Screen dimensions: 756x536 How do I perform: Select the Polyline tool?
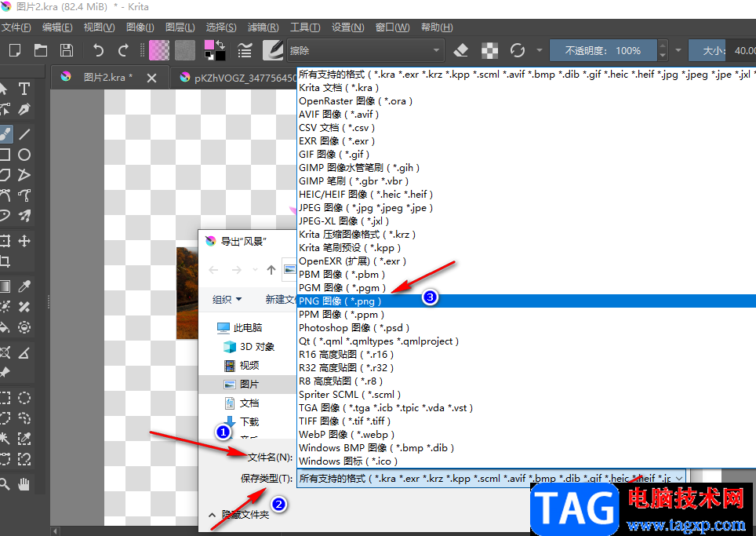click(x=24, y=175)
